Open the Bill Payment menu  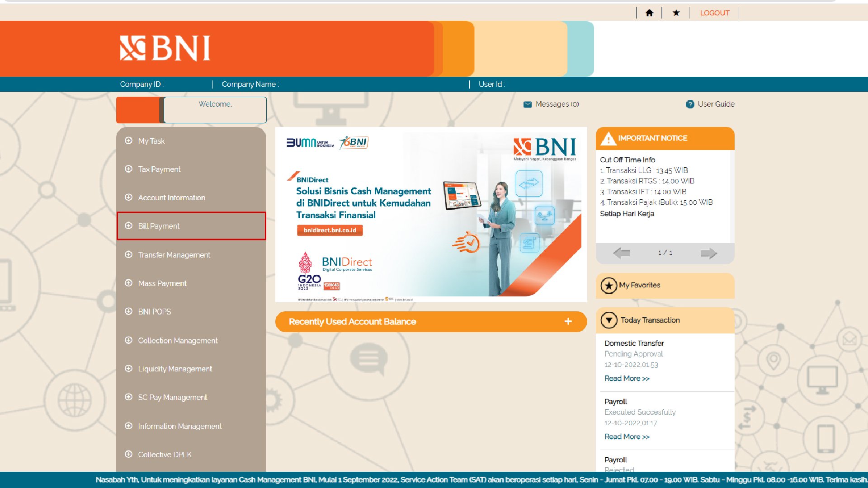point(159,226)
